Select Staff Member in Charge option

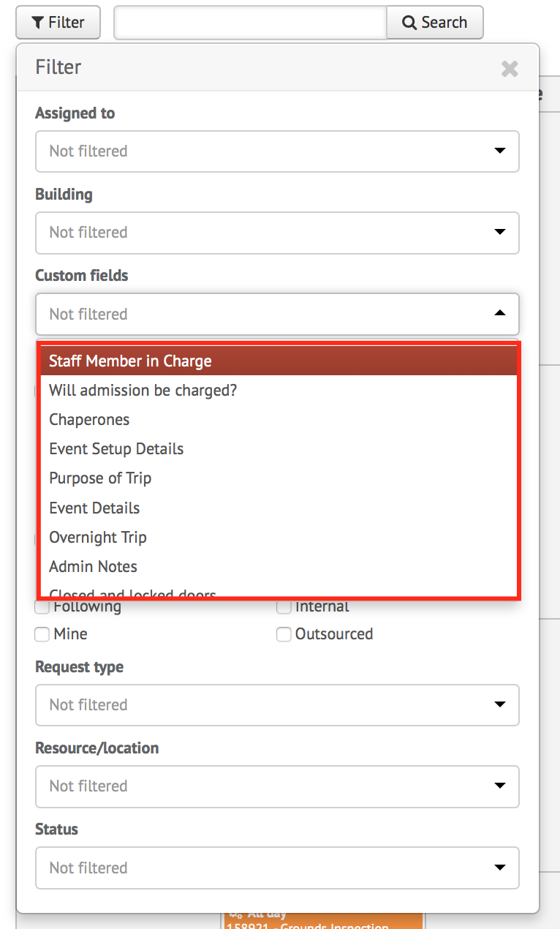pyautogui.click(x=279, y=361)
